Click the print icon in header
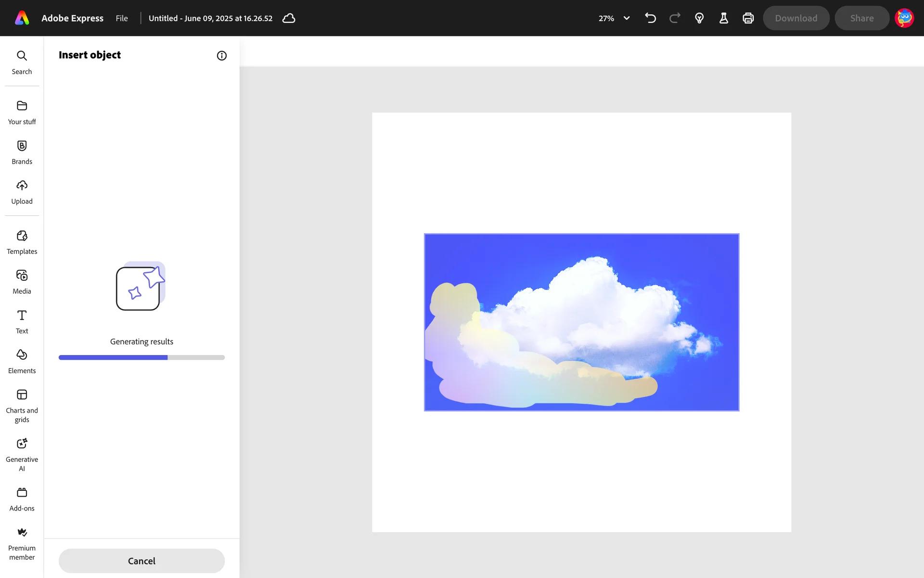This screenshot has width=924, height=578. click(748, 18)
